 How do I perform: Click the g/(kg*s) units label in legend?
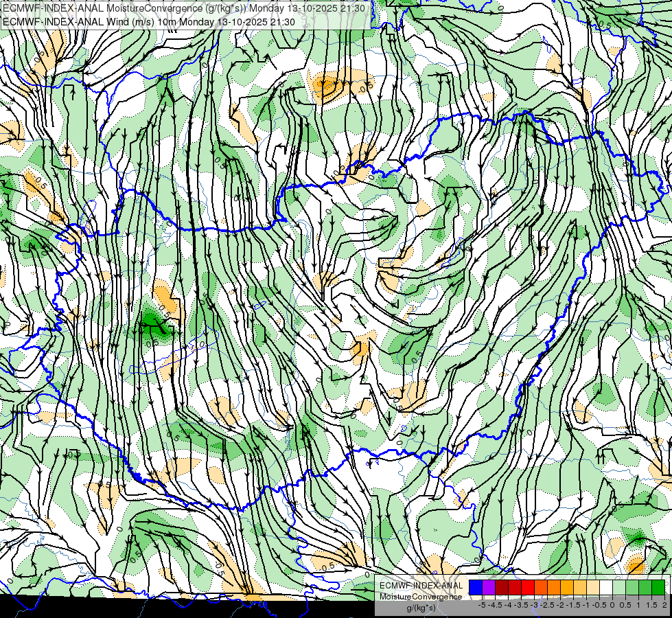click(421, 608)
